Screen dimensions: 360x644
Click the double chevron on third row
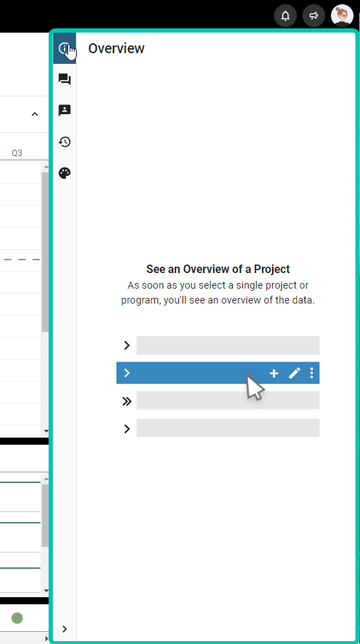tap(127, 401)
